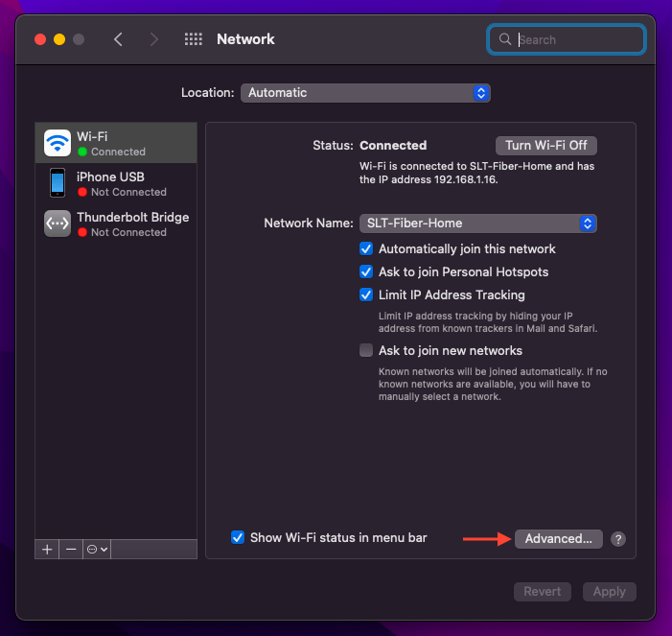Image resolution: width=672 pixels, height=636 pixels.
Task: Select the Thunderbolt Bridge icon
Action: pos(57,224)
